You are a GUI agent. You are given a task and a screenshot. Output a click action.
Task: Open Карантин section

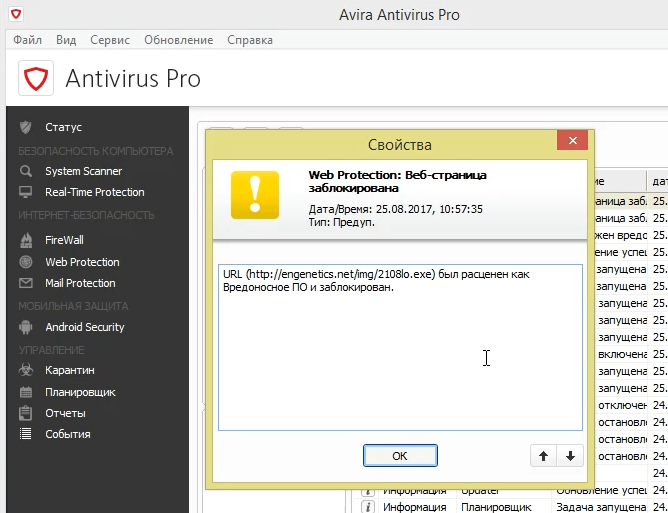pos(70,370)
